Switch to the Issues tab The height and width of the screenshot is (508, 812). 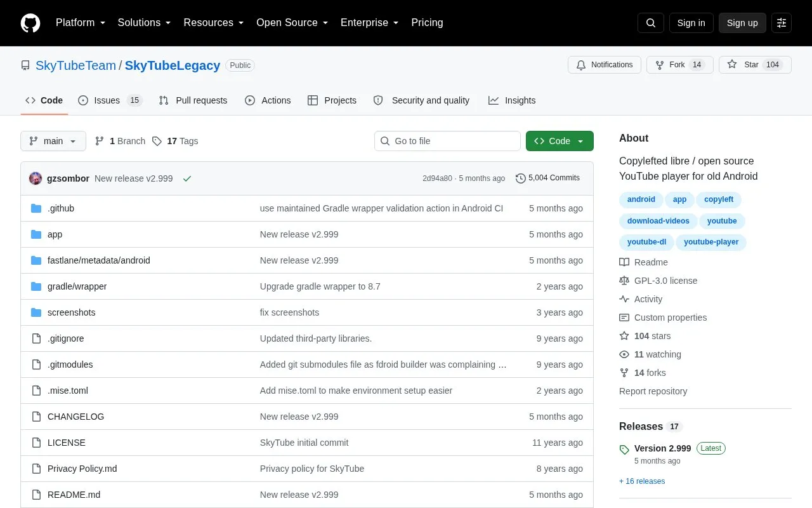110,100
